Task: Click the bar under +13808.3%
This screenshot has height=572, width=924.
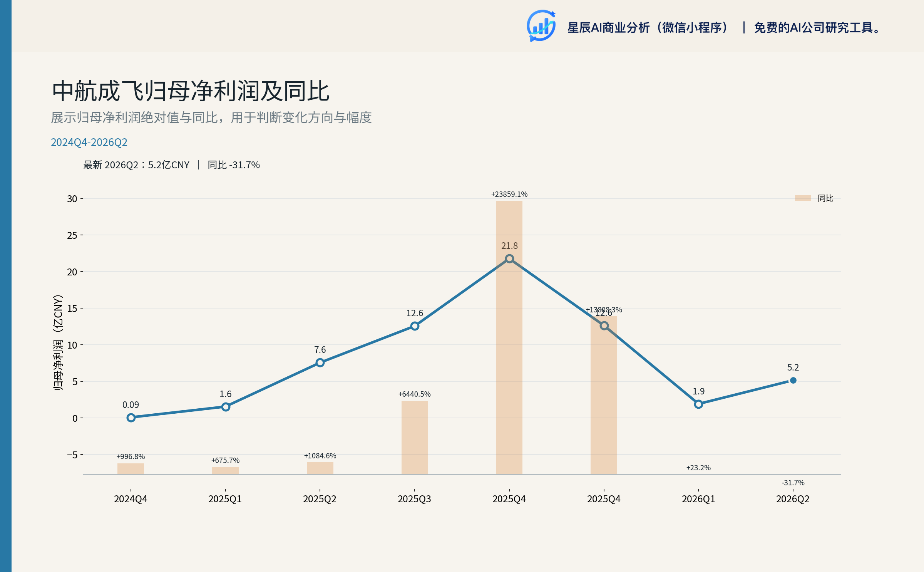Action: tap(604, 395)
